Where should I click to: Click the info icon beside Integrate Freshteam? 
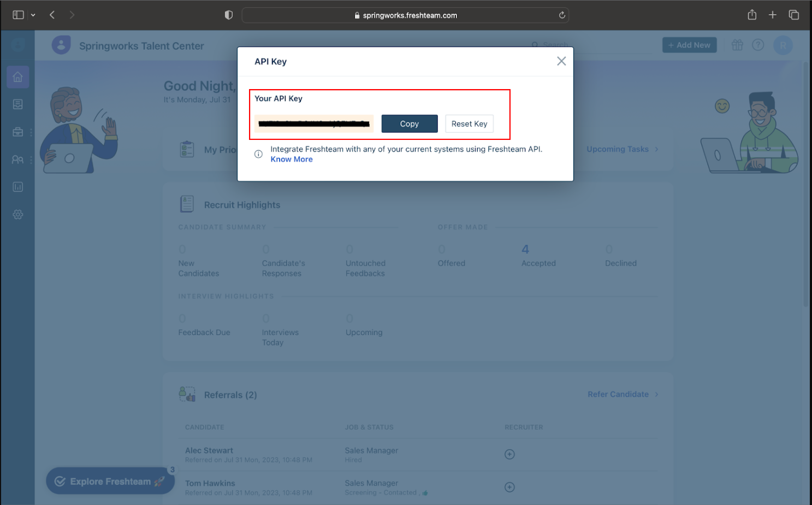click(258, 154)
